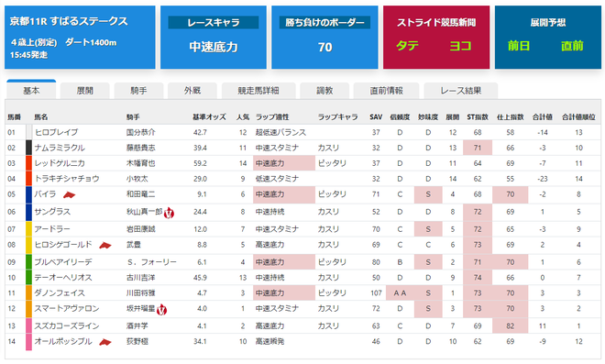
Task: Click the black frame color box of horse 02
Action: point(28,148)
